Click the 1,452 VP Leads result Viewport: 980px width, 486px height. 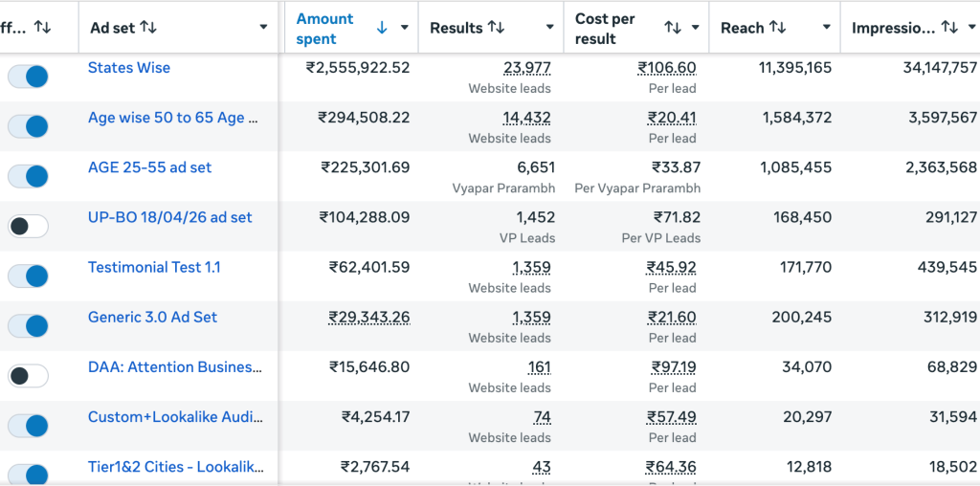click(535, 217)
